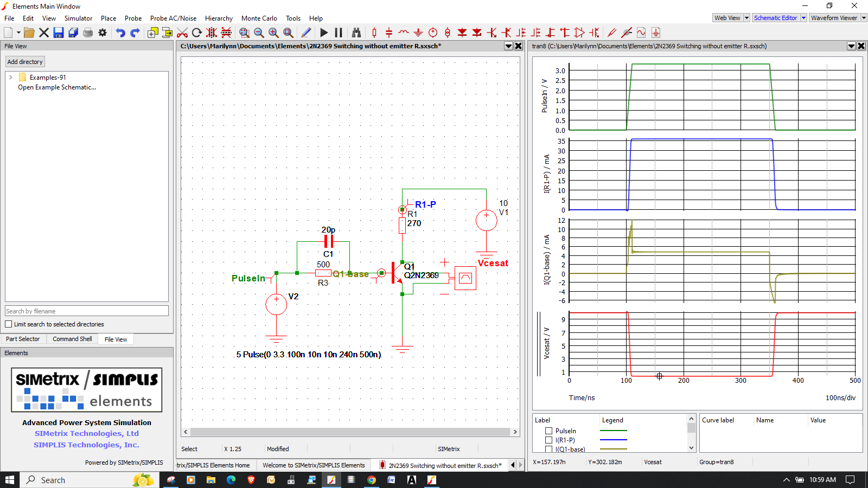Enable Limit search to selected directories

[9, 324]
